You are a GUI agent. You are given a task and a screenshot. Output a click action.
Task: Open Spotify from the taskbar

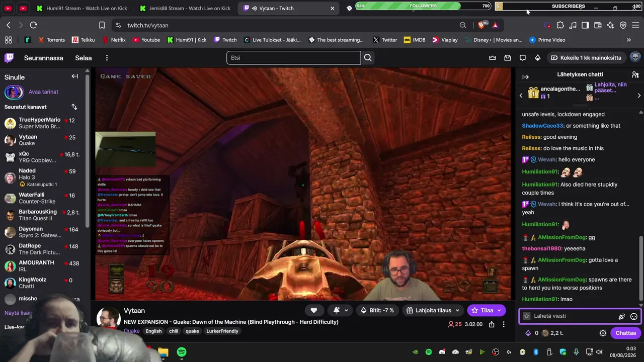(x=182, y=352)
